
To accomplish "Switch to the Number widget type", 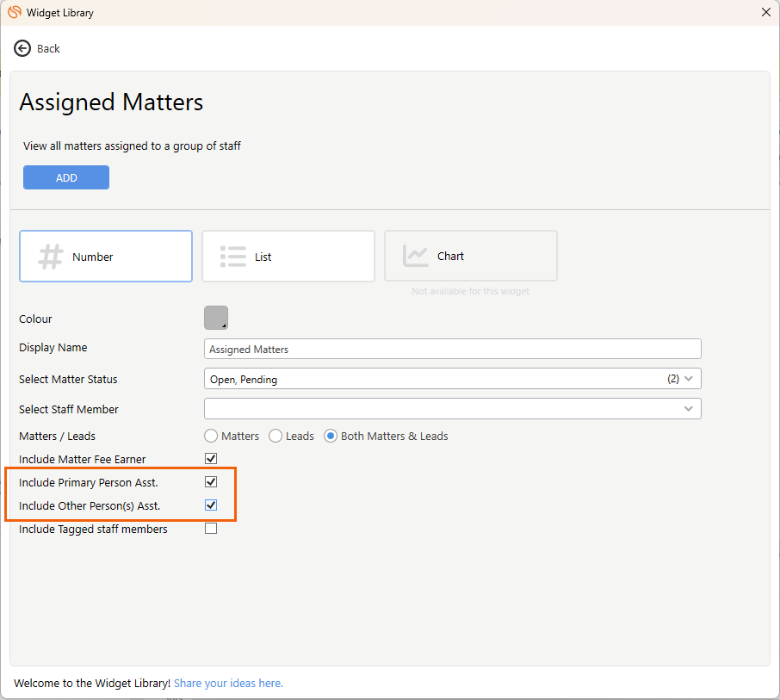I will 106,257.
